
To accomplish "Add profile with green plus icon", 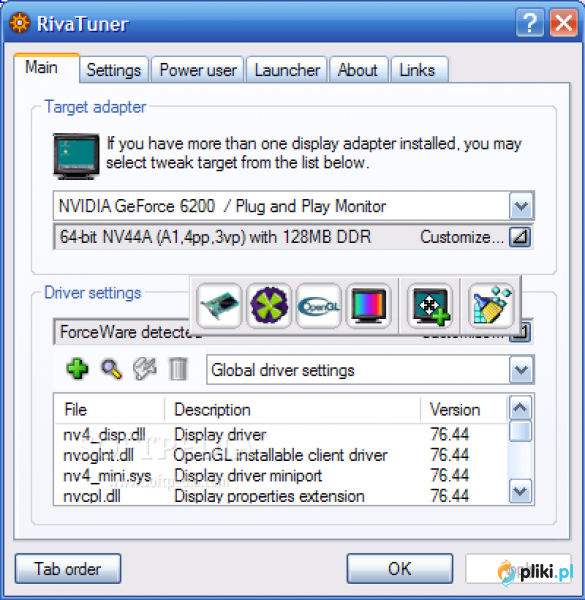I will tap(78, 369).
